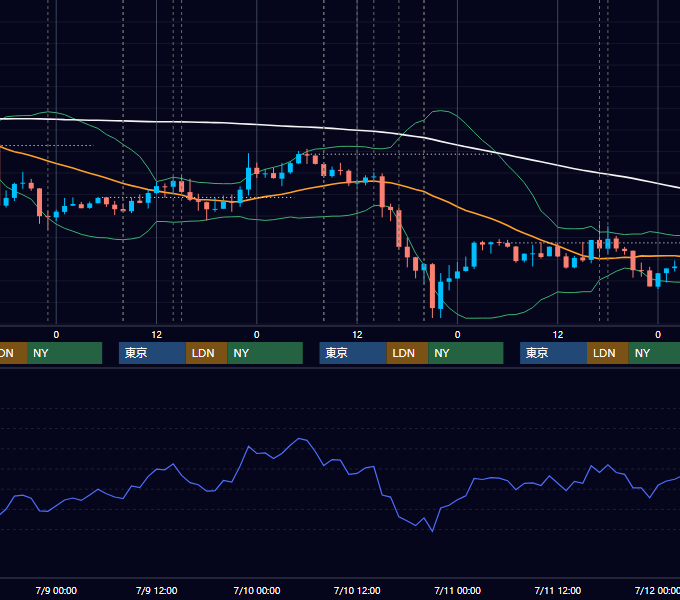
Task: Select the 東京 session block for 7/9
Action: tap(152, 353)
